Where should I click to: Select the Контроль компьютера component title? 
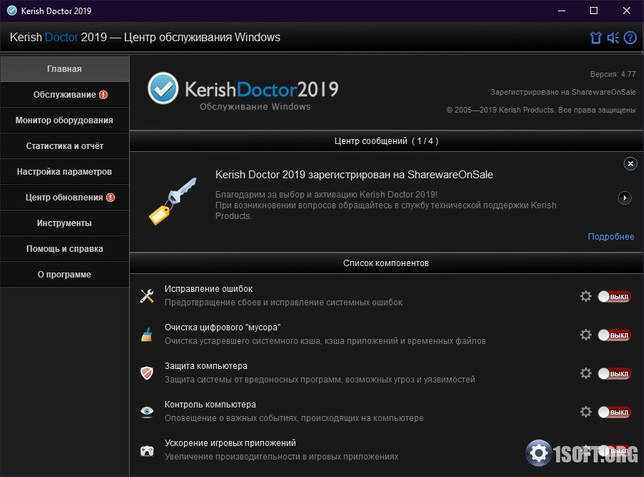(210, 405)
